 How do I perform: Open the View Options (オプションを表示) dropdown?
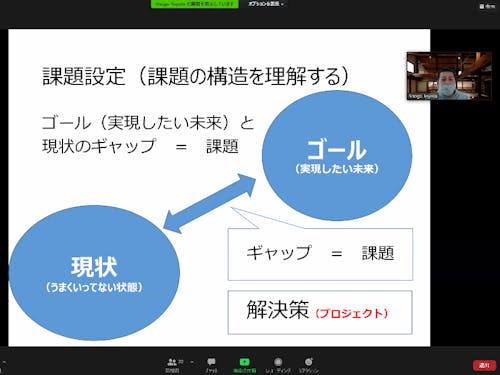point(266,4)
